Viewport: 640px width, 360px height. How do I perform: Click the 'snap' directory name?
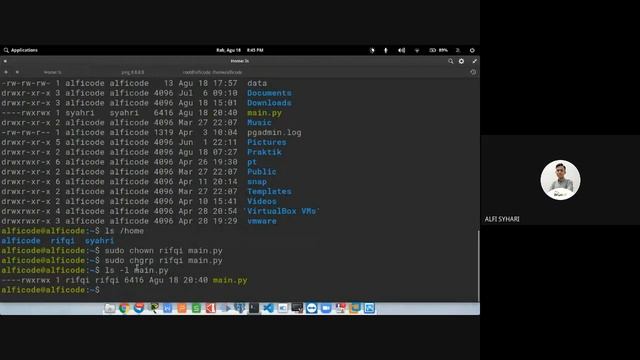click(257, 182)
